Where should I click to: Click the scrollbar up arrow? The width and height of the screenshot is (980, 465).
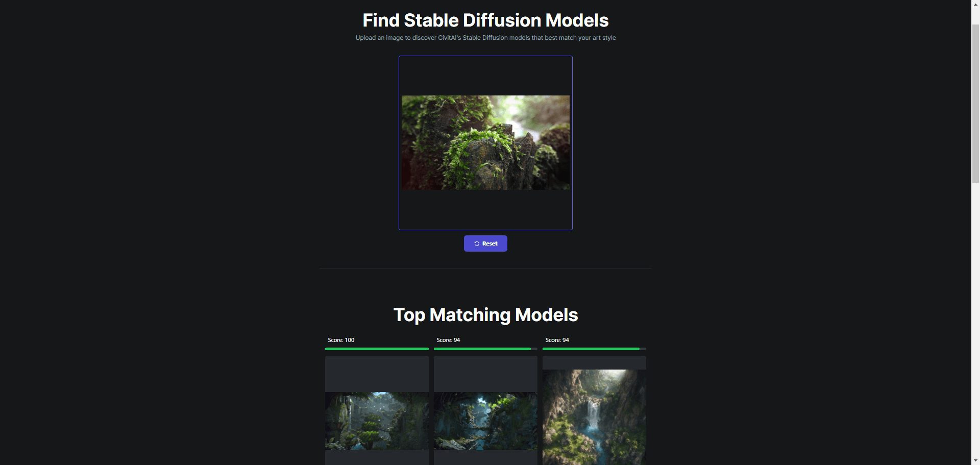coord(975,4)
